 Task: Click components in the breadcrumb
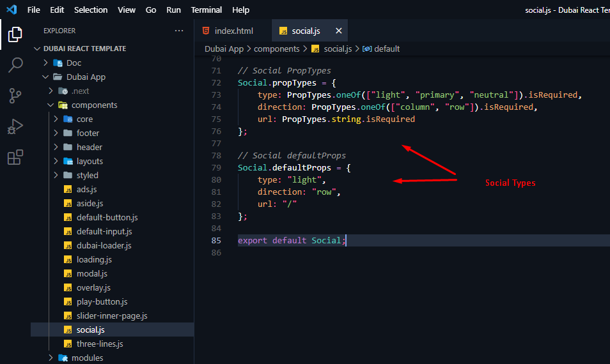click(277, 49)
